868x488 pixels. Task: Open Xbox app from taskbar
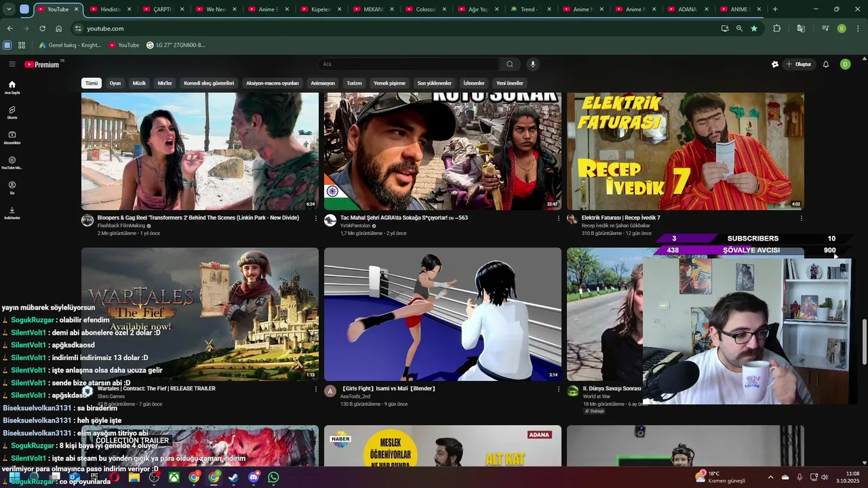tap(174, 477)
